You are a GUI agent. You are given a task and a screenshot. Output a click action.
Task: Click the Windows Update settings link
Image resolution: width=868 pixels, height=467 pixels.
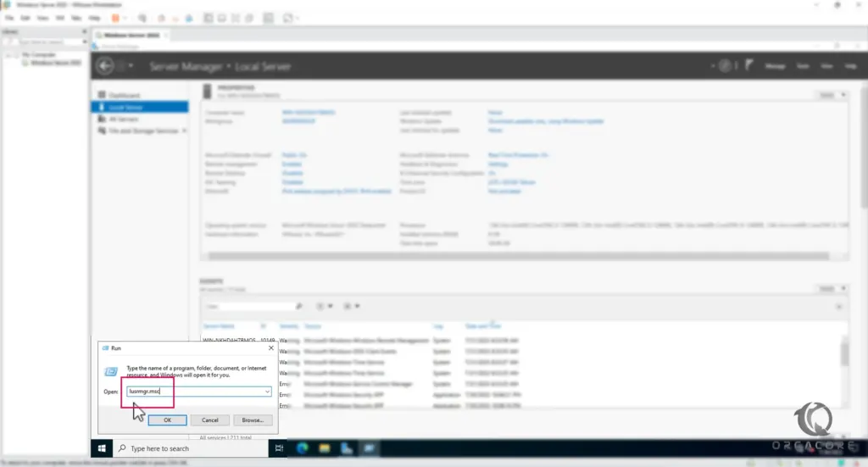tap(546, 121)
